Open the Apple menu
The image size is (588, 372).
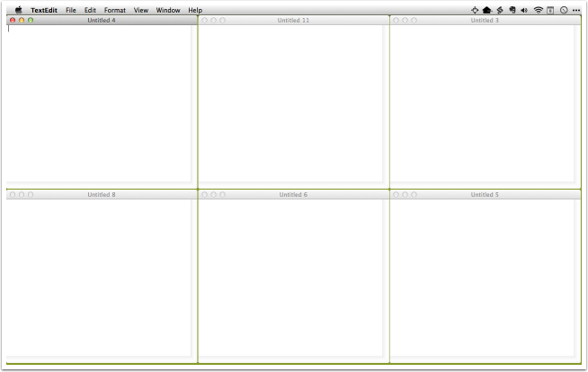[19, 10]
